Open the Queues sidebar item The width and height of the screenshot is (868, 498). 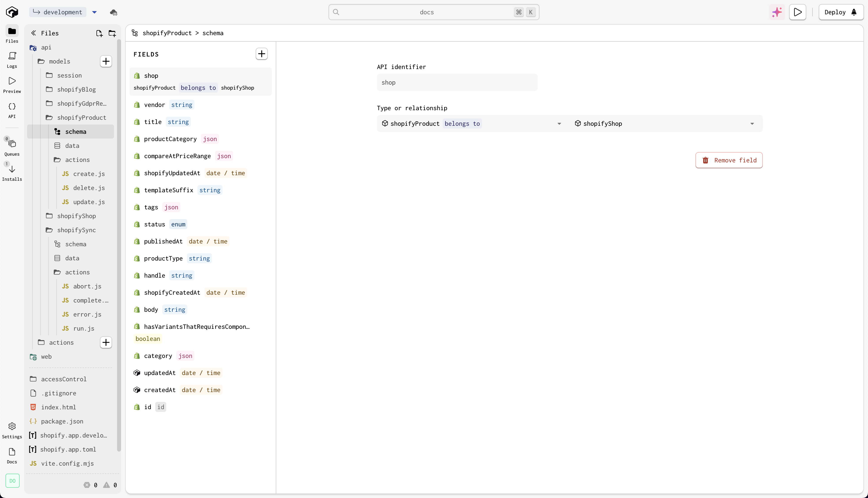12,147
